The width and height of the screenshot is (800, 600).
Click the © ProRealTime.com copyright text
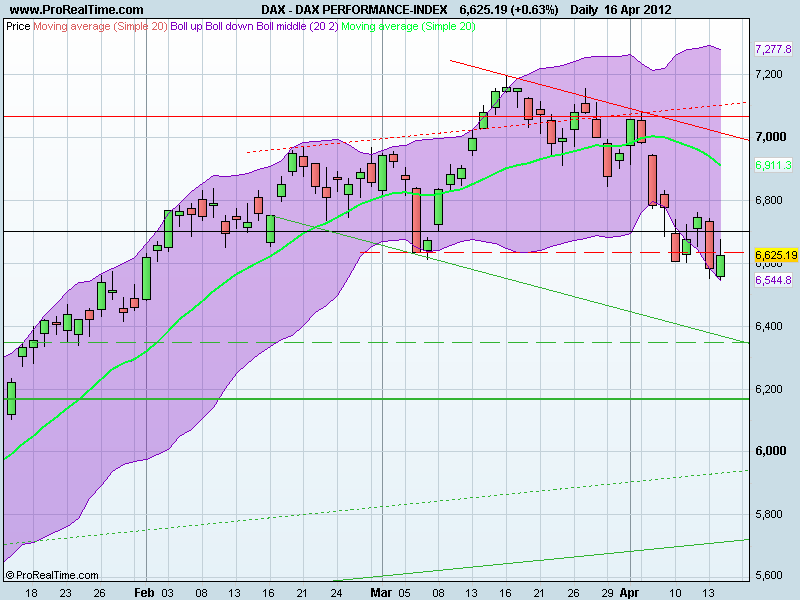tap(52, 575)
